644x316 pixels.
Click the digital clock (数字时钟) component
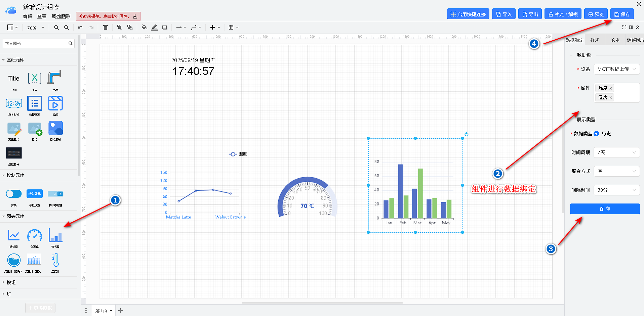coord(14,103)
